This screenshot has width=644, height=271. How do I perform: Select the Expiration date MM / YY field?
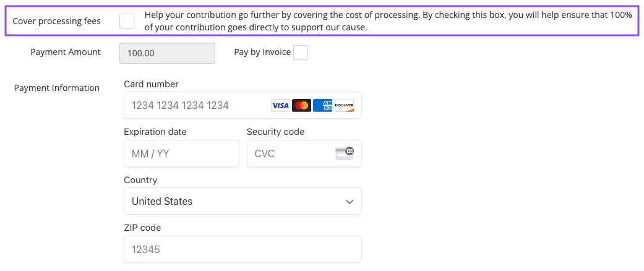point(181,153)
